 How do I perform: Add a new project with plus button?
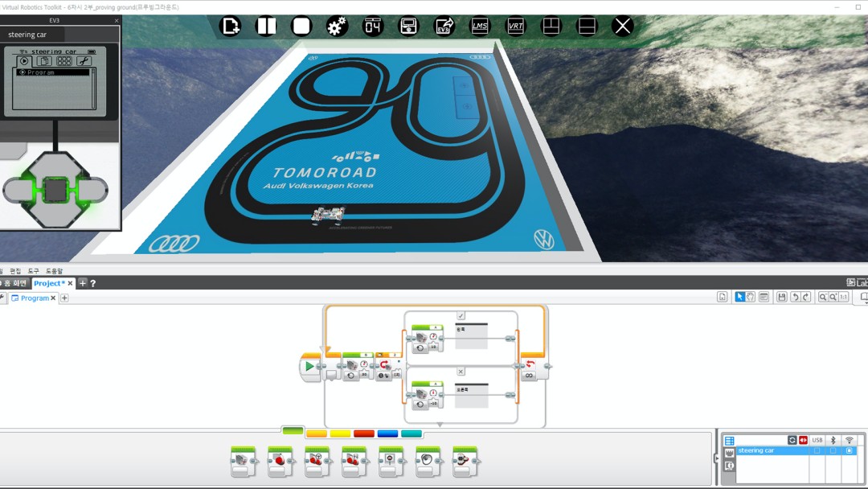[x=83, y=283]
